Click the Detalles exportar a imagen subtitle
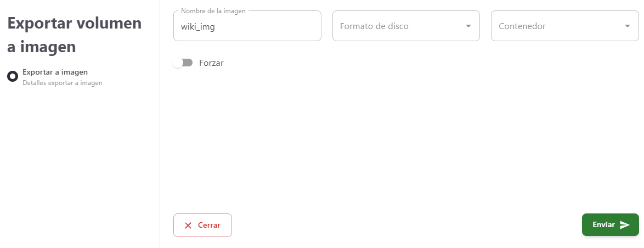 pos(63,83)
